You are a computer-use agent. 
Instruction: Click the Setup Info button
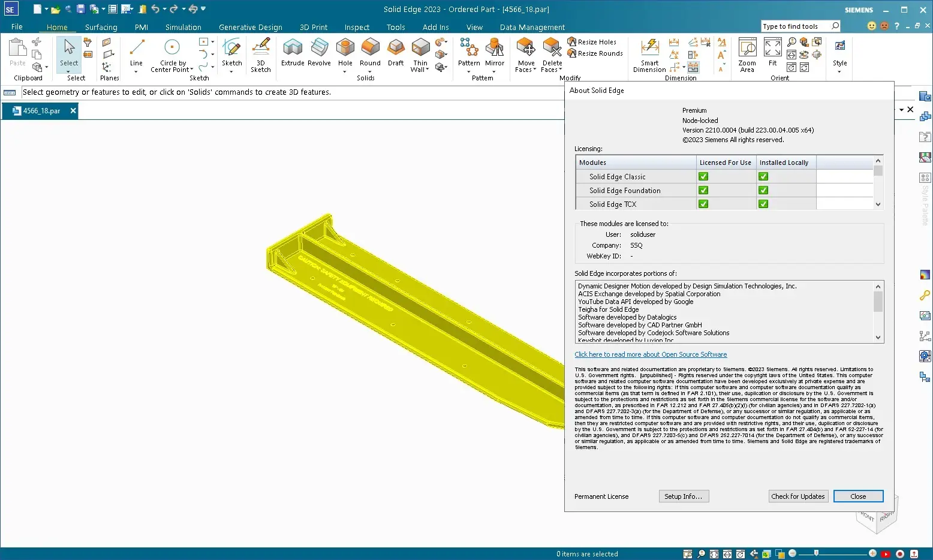[x=684, y=496]
